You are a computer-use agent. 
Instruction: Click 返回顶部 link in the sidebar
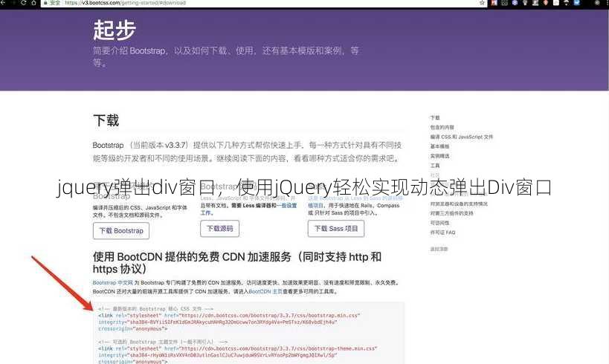(439, 249)
